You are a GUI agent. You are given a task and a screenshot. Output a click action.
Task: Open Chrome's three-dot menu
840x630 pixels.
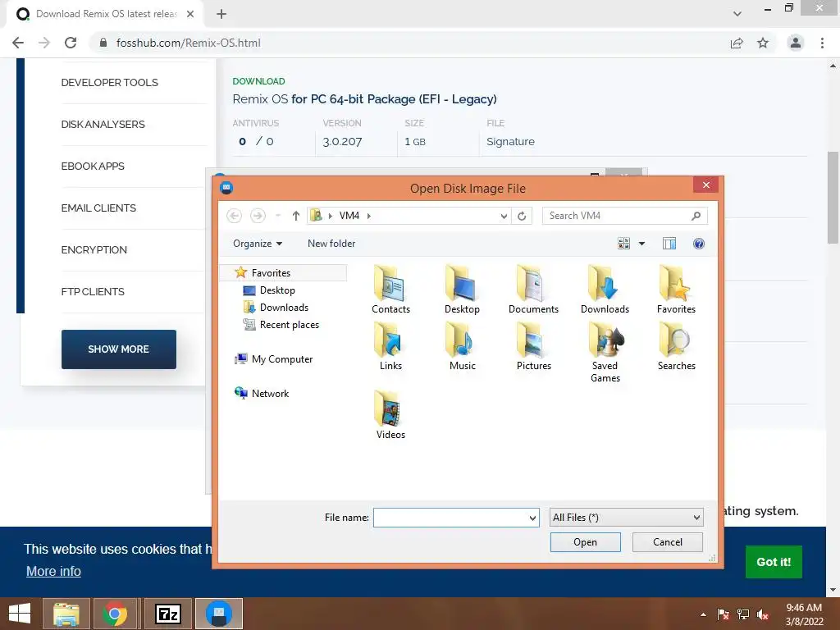point(822,43)
